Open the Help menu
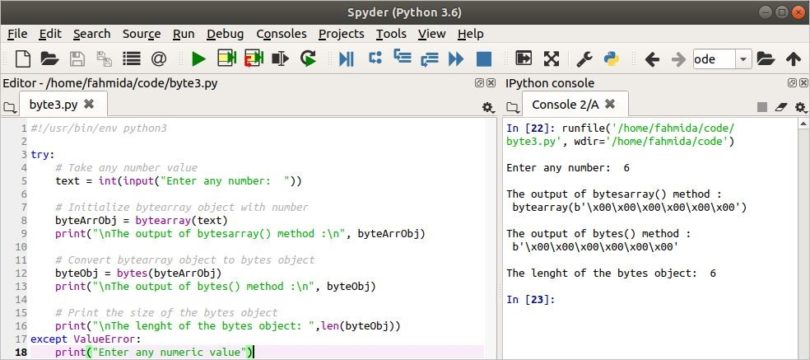Viewport: 810px width, 360px height. pos(470,34)
